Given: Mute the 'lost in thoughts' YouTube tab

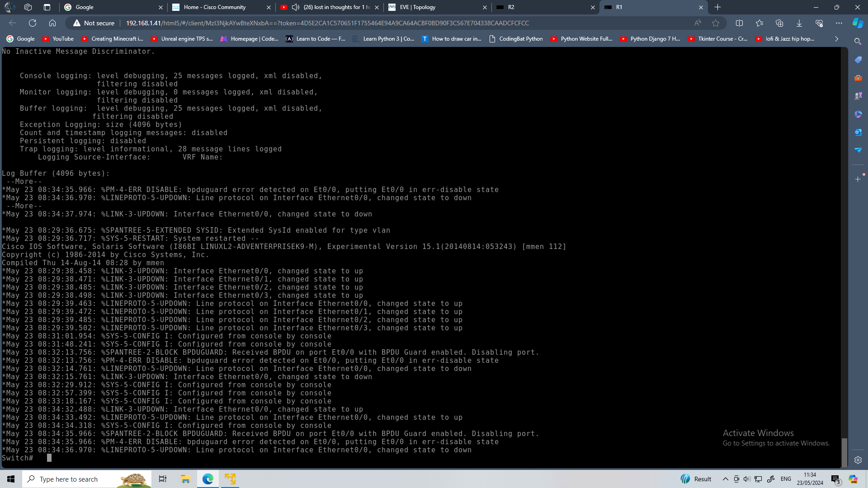Looking at the screenshot, I should click(x=296, y=7).
